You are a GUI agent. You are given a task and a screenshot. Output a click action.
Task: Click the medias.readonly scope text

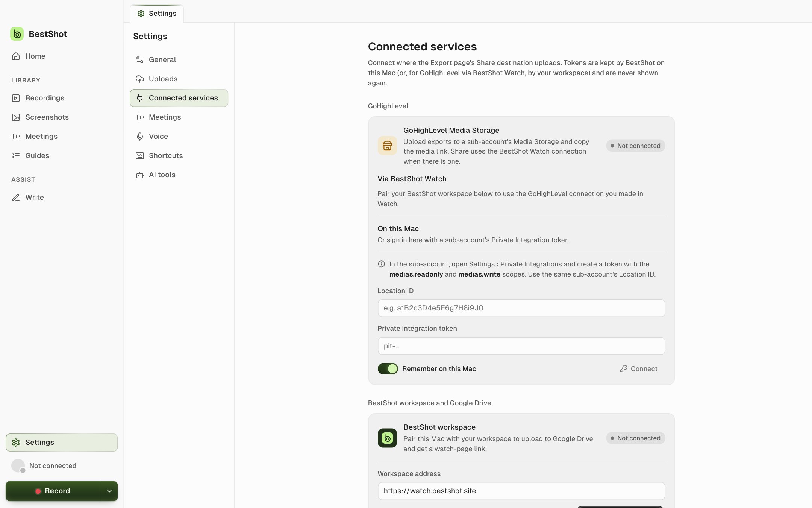(416, 274)
